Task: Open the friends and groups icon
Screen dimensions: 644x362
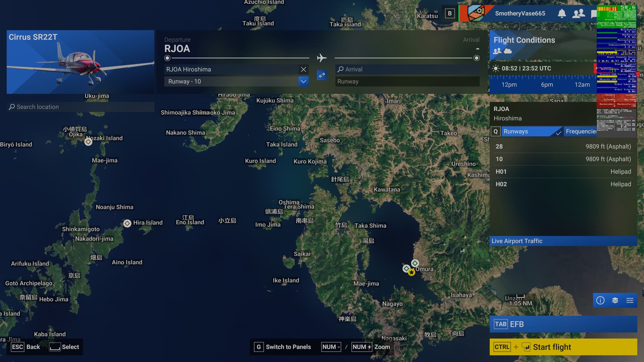Action: (x=578, y=13)
